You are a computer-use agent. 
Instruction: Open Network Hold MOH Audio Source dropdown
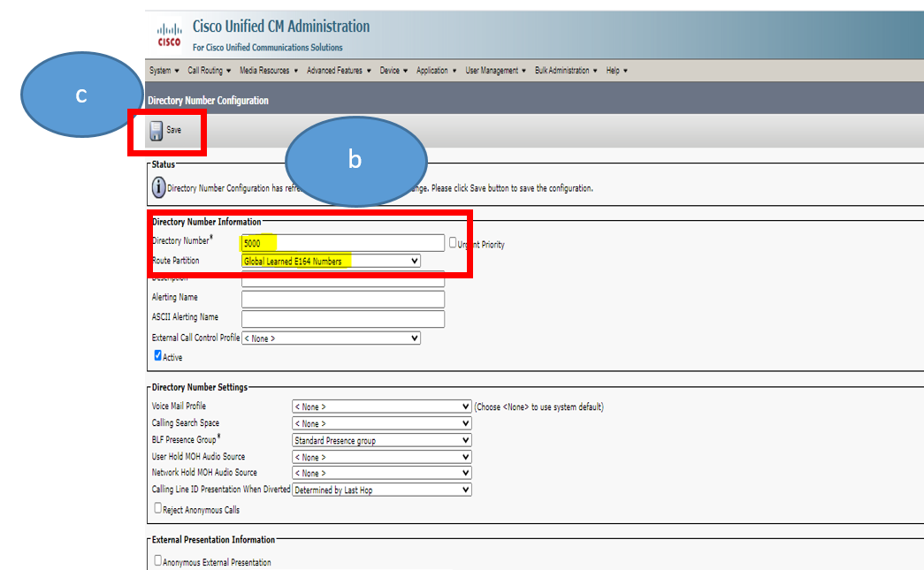tap(382, 473)
